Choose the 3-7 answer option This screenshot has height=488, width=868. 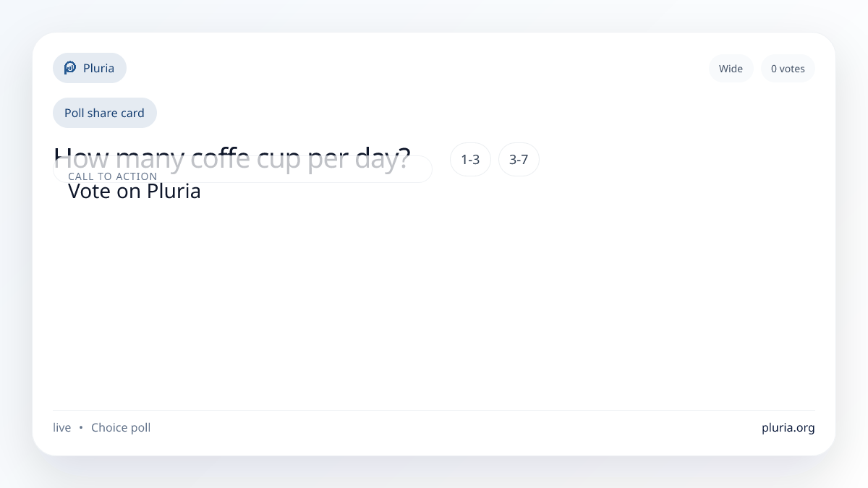coord(519,160)
